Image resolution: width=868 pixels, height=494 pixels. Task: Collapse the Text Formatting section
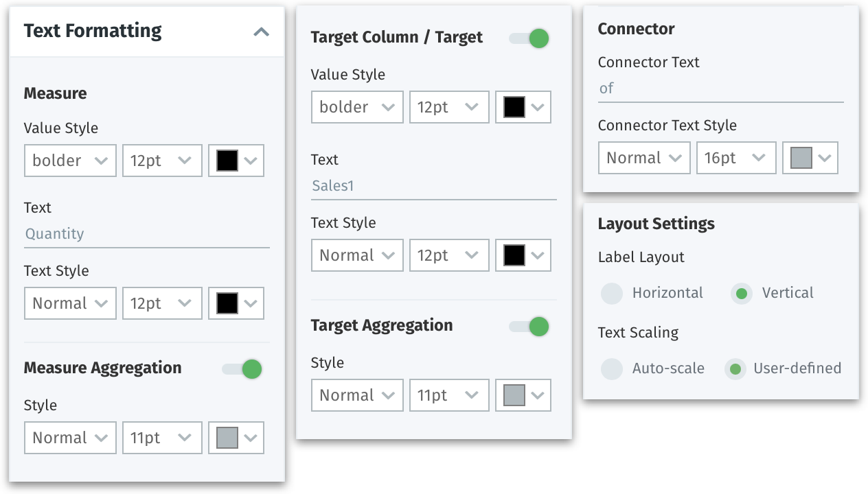point(261,31)
